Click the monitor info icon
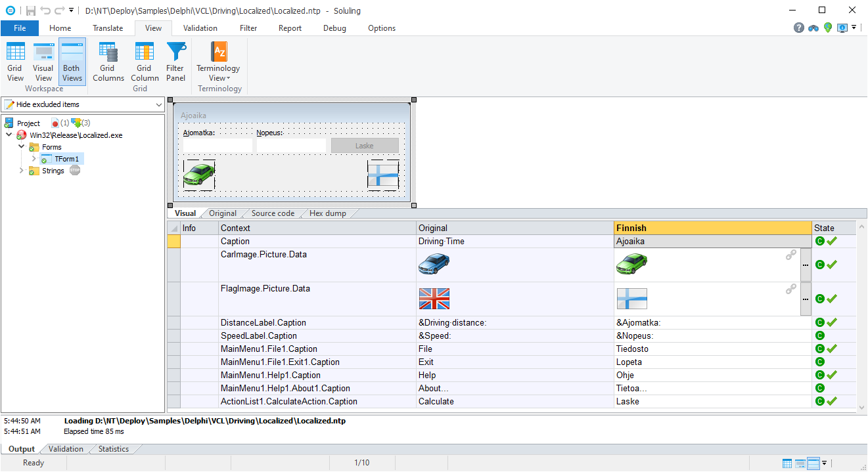This screenshot has height=472, width=868. tap(842, 28)
